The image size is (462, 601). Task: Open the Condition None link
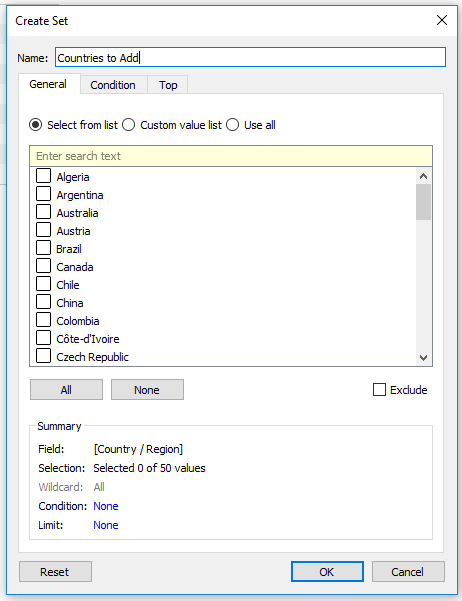tap(106, 506)
